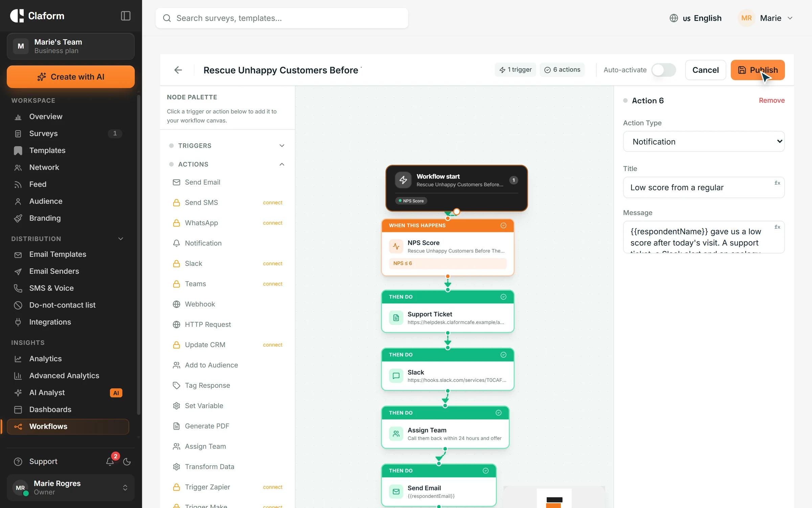The height and width of the screenshot is (508, 812).
Task: Click connect link beside Update CRM
Action: coord(272,345)
